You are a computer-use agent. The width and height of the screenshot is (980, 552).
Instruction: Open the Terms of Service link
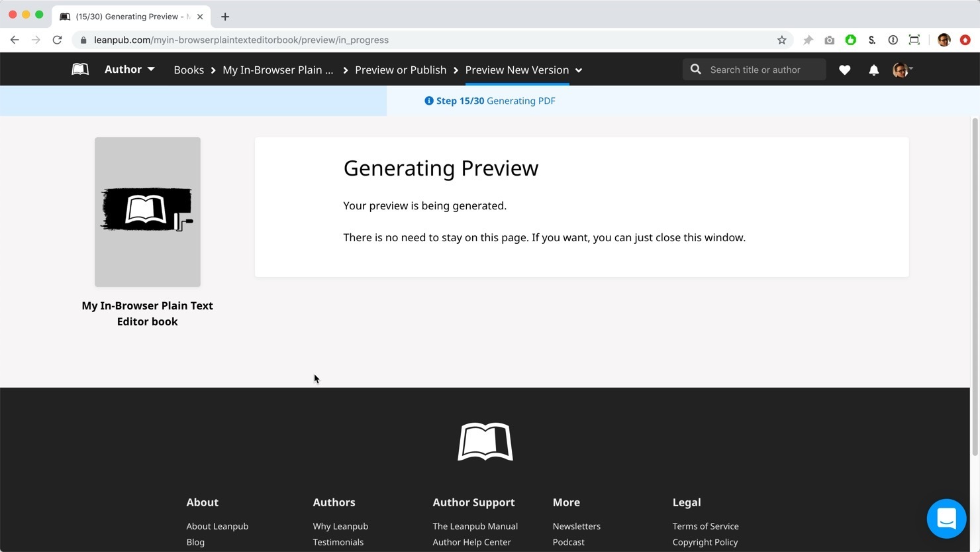click(x=705, y=526)
